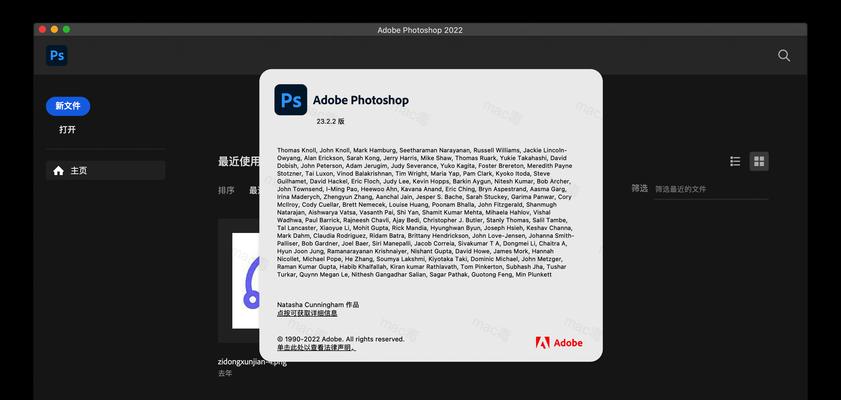
Task: Click the Adobe Photoshop title in dialog
Action: tap(361, 100)
